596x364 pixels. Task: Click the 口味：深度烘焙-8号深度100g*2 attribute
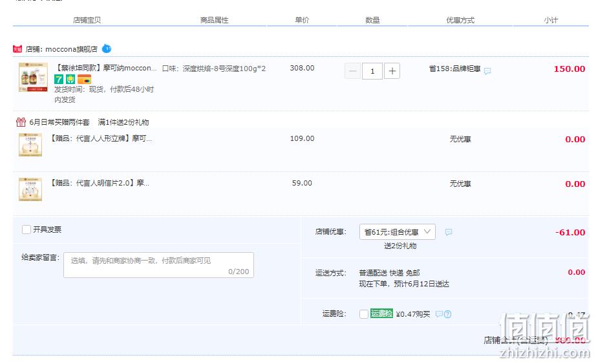[x=213, y=69]
